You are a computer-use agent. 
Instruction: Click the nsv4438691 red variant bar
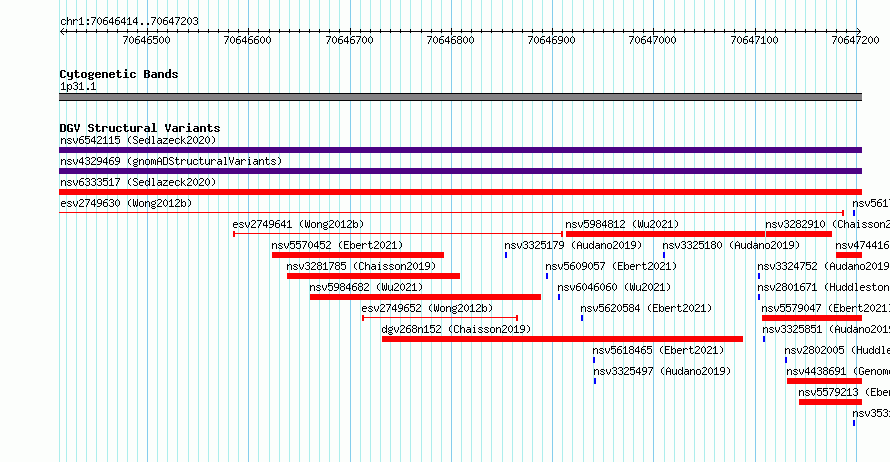824,381
